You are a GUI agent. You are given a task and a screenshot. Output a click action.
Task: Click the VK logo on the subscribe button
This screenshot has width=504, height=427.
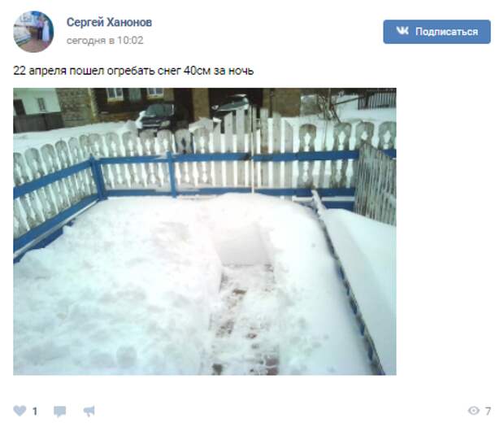(402, 31)
